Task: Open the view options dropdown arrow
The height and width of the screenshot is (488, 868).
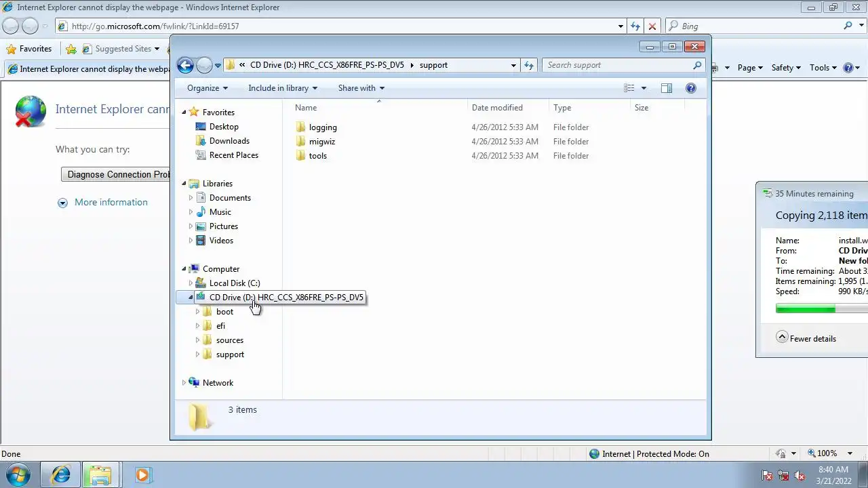Action: pyautogui.click(x=644, y=88)
